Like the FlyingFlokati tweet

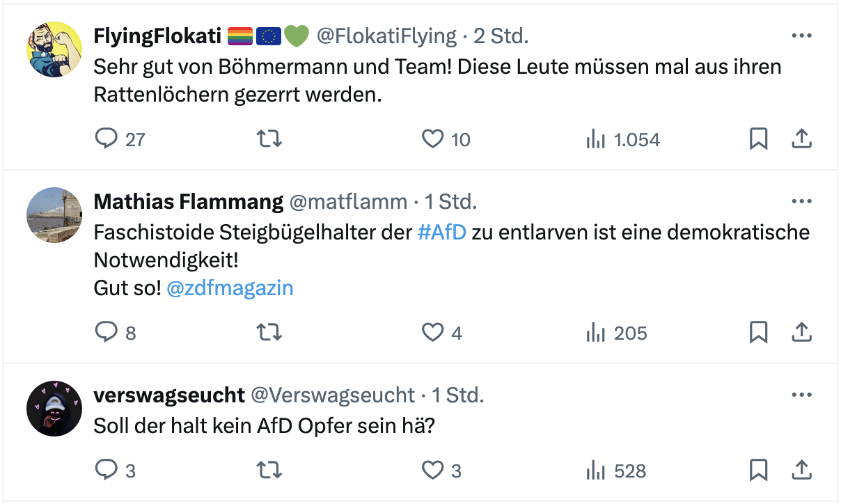pos(433,139)
